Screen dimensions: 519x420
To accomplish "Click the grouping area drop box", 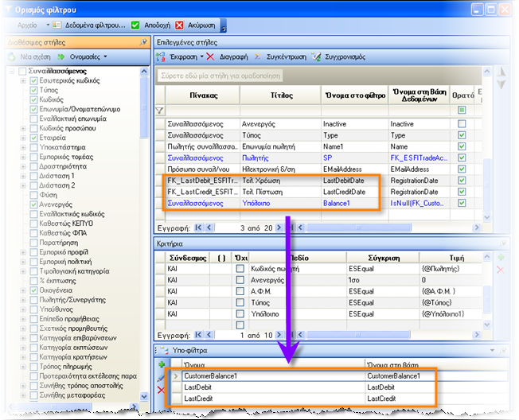I will pyautogui.click(x=220, y=76).
